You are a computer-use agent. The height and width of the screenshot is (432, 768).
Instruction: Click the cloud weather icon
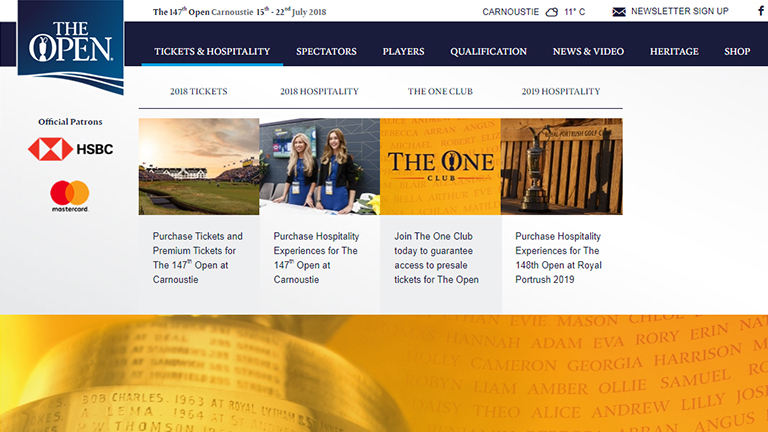551,12
